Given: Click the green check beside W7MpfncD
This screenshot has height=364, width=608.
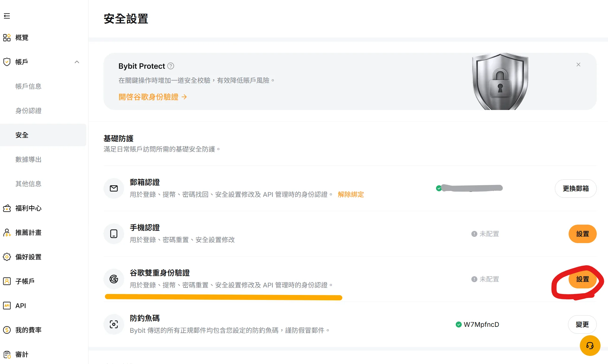Looking at the screenshot, I should [x=459, y=324].
